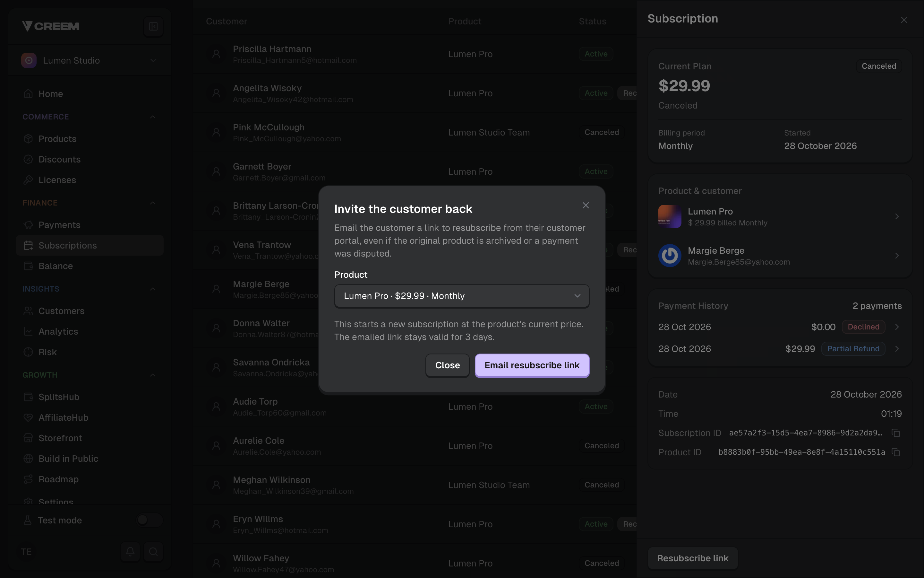Click the Customers people icon
924x578 pixels.
coord(28,311)
